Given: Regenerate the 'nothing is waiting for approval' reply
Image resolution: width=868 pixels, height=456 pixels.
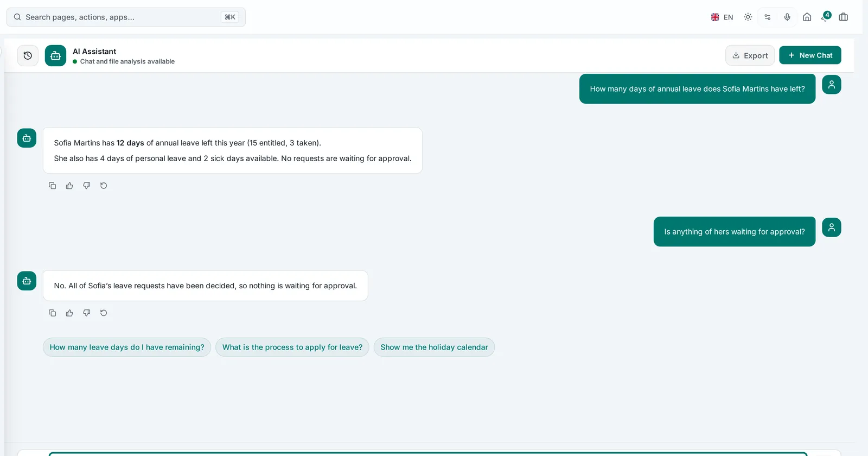Looking at the screenshot, I should tap(104, 313).
